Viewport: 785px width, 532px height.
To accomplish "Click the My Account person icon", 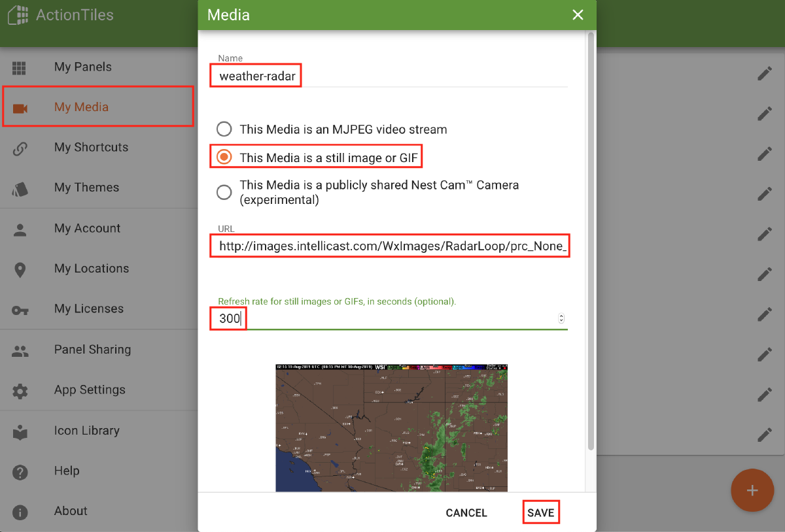I will tap(20, 229).
